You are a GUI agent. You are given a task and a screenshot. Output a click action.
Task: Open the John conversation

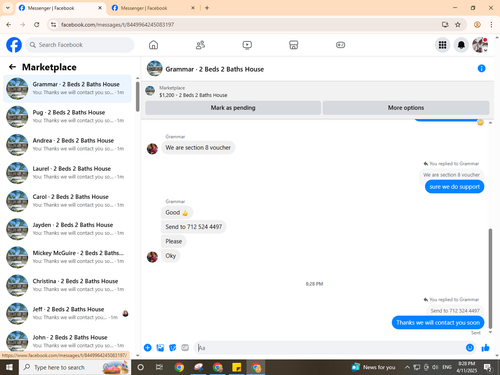[68, 341]
